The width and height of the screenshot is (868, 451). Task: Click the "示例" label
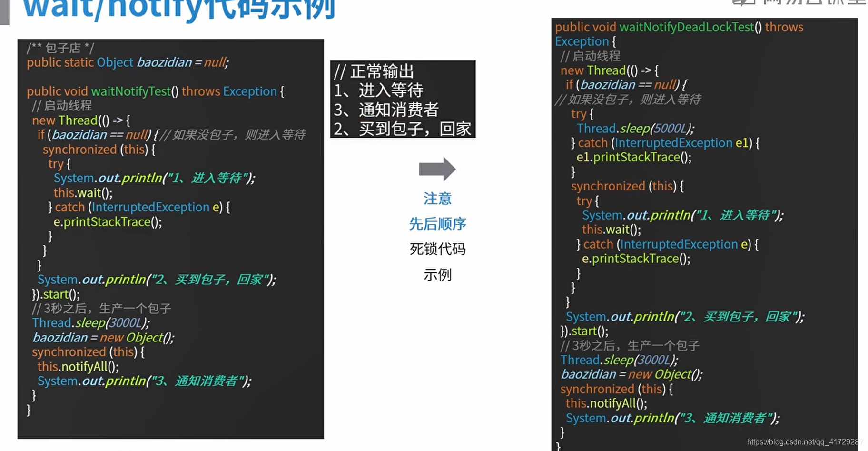(x=437, y=275)
